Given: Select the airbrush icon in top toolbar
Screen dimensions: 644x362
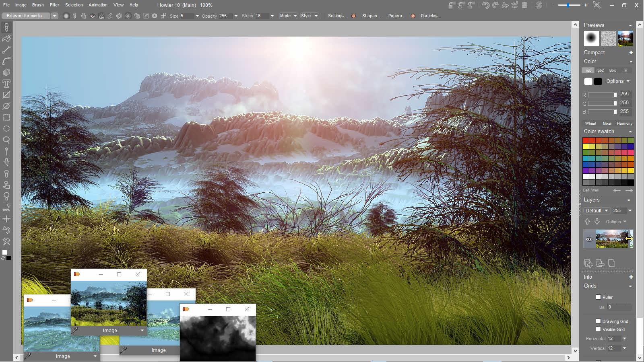Looking at the screenshot, I should tap(66, 16).
